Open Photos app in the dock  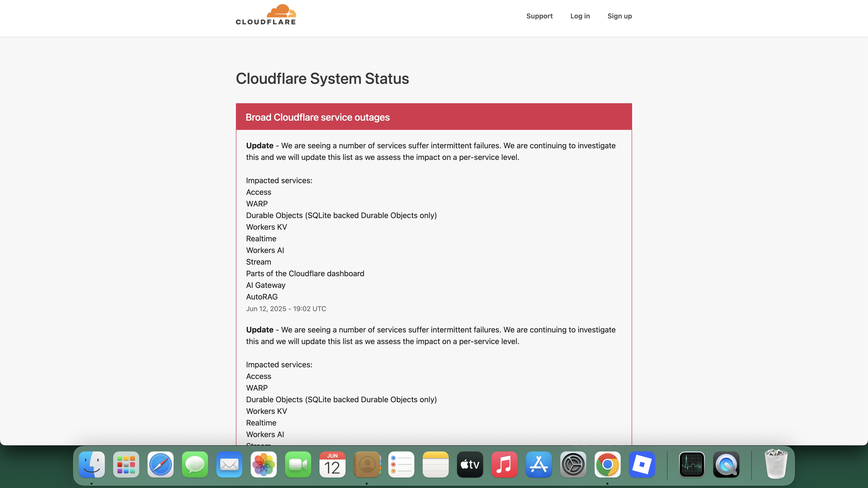263,464
